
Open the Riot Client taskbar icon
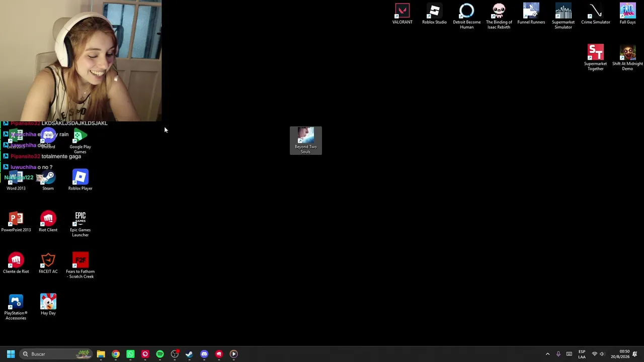(219, 354)
